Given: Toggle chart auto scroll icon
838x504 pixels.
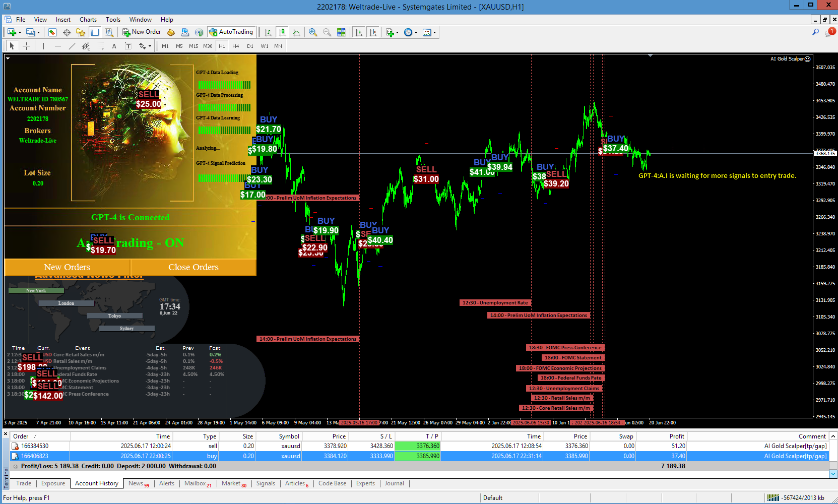Looking at the screenshot, I should click(359, 32).
